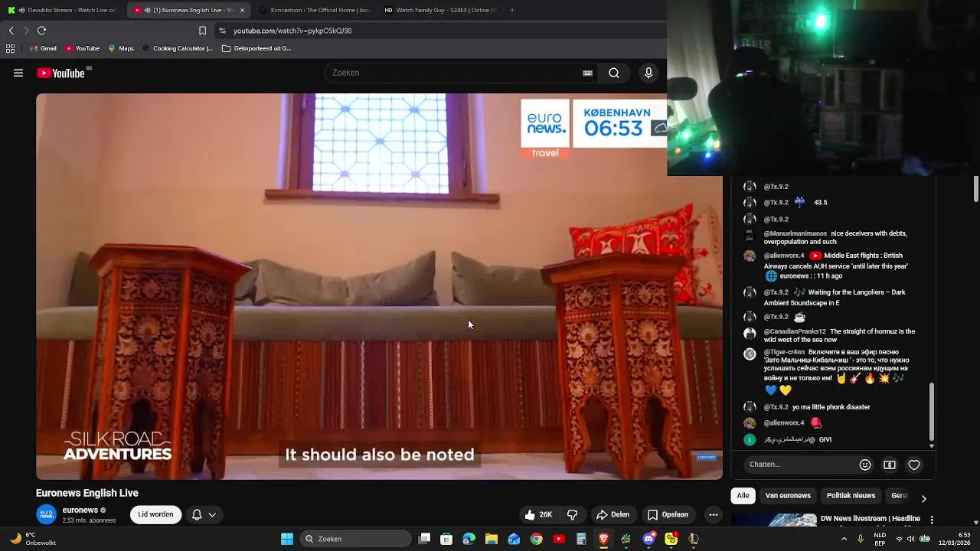Open the Gmail bookmark
This screenshot has height=551, width=980.
click(42, 48)
